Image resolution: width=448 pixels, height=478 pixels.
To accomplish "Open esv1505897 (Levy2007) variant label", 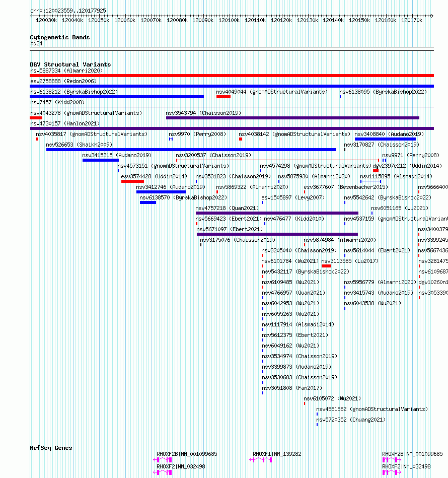I will [293, 197].
